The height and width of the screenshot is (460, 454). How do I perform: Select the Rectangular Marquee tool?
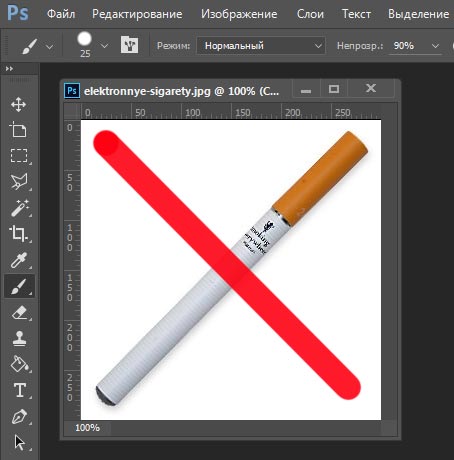19,156
